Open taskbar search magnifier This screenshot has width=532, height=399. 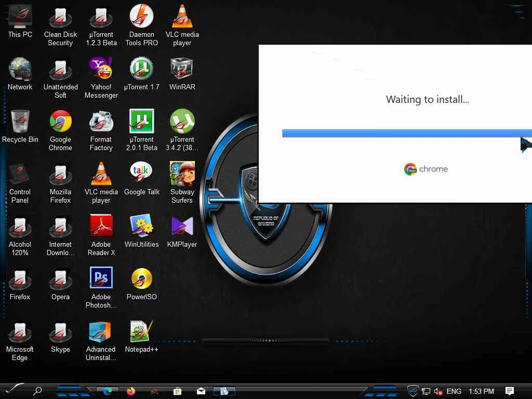37,391
